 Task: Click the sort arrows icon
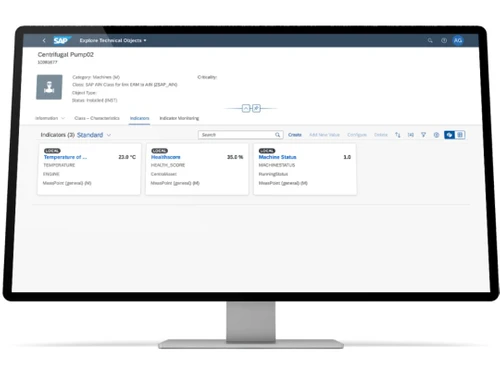pos(398,135)
